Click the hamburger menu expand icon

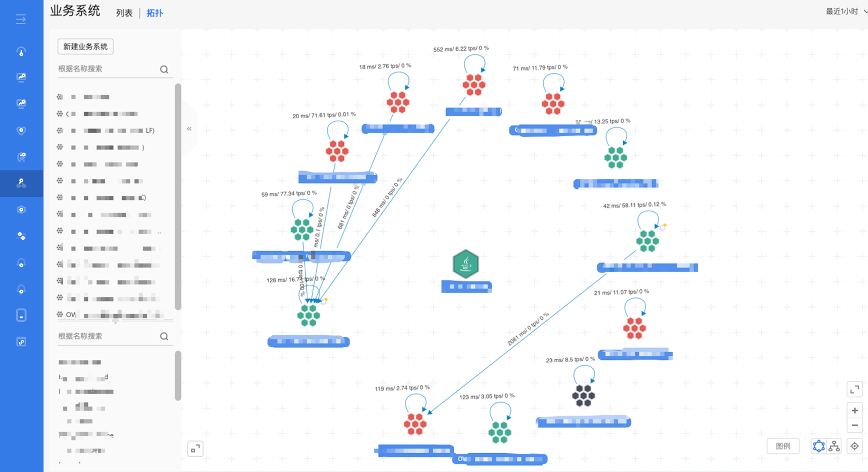[x=21, y=19]
